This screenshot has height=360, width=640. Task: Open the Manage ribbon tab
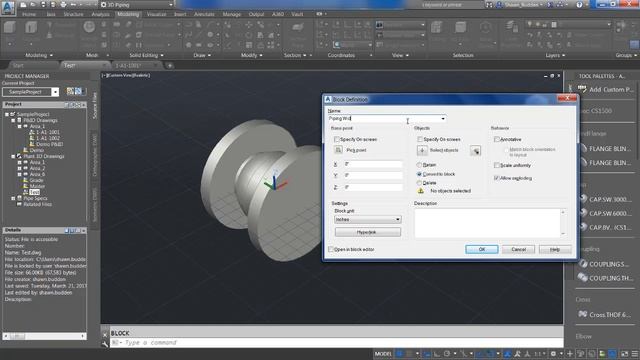pos(231,14)
